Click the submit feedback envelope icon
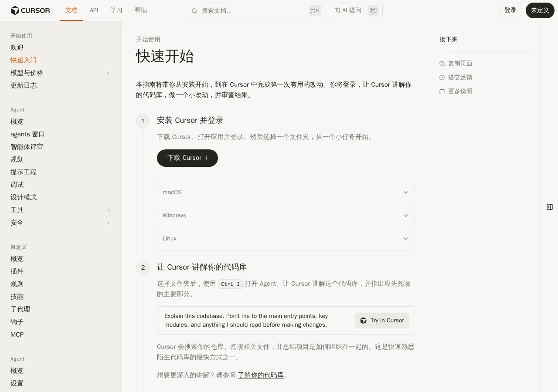The height and width of the screenshot is (392, 558). [x=442, y=78]
